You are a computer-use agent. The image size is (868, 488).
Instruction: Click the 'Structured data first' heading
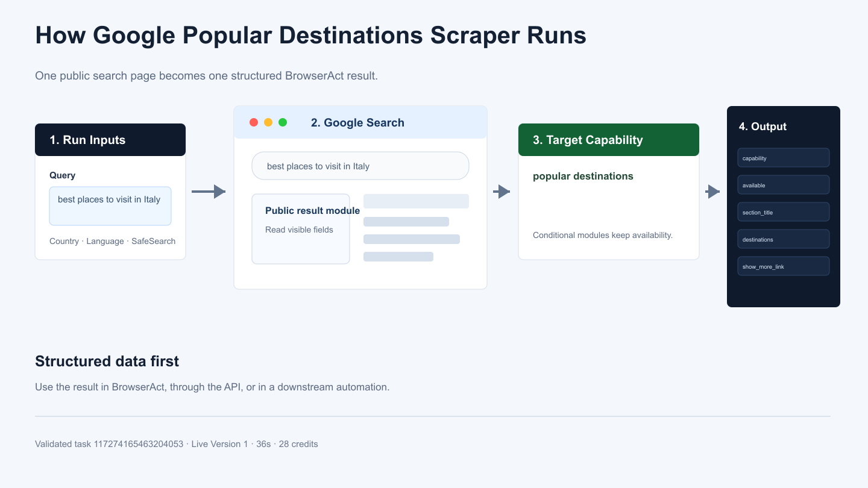[x=107, y=361]
